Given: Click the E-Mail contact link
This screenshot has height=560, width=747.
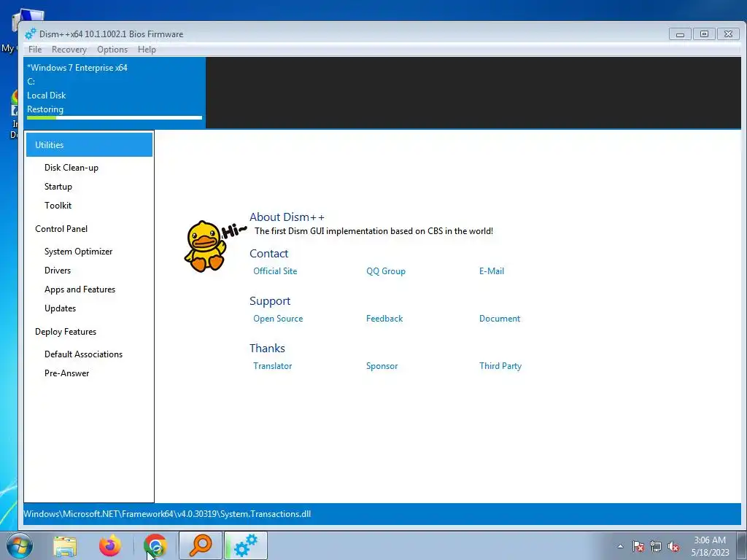Looking at the screenshot, I should point(492,271).
